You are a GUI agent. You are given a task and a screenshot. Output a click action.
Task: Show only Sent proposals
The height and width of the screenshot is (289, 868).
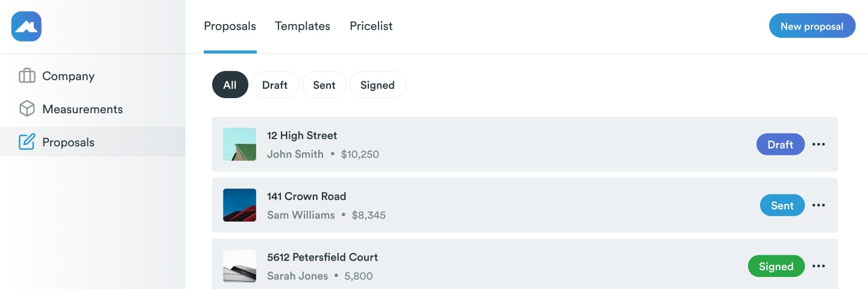click(324, 85)
